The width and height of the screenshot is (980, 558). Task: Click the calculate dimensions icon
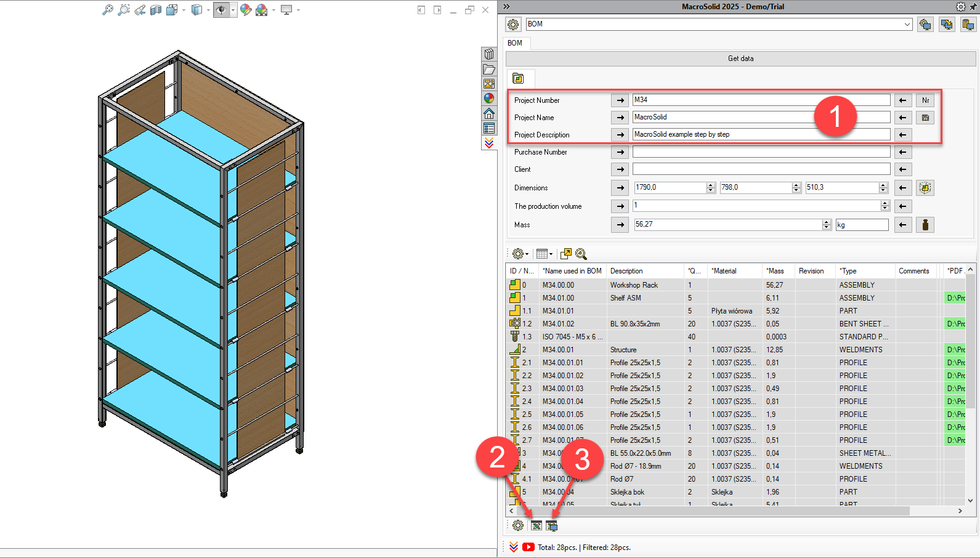tap(925, 188)
